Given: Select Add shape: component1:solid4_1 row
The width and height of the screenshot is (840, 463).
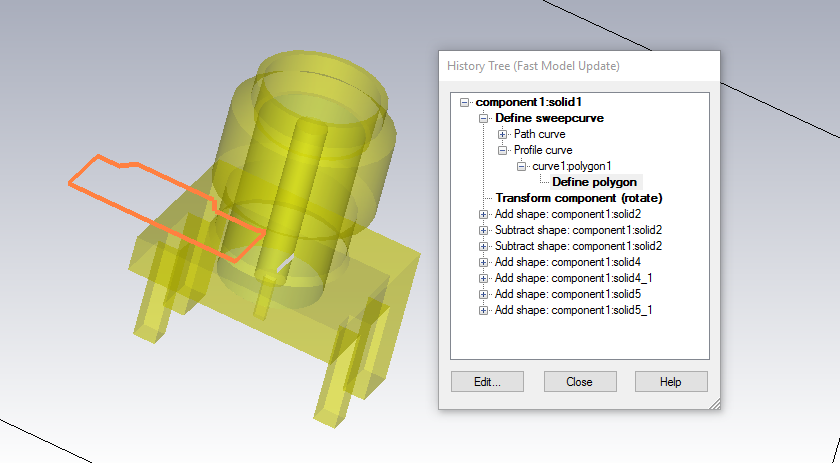Looking at the screenshot, I should pos(574,278).
